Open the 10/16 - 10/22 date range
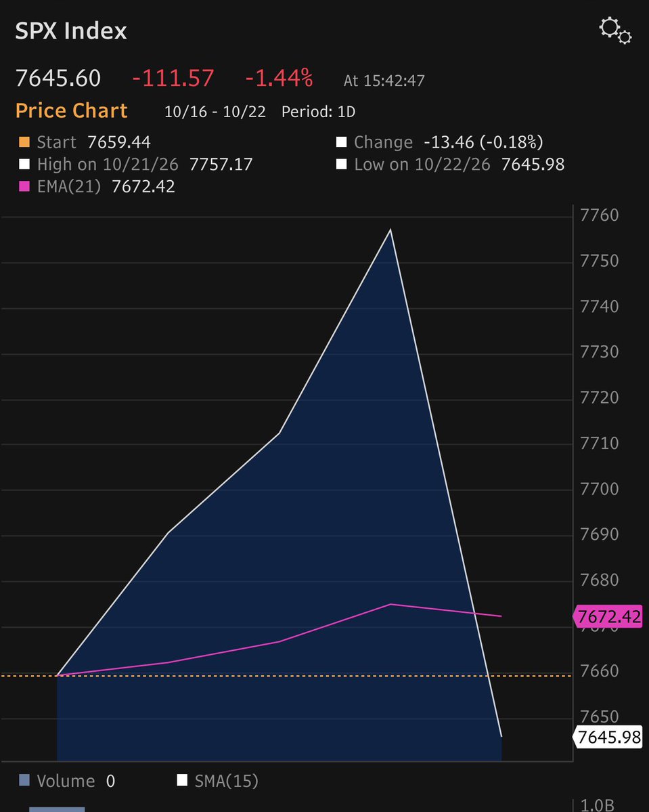Screen dimensions: 649x812 (x=215, y=112)
